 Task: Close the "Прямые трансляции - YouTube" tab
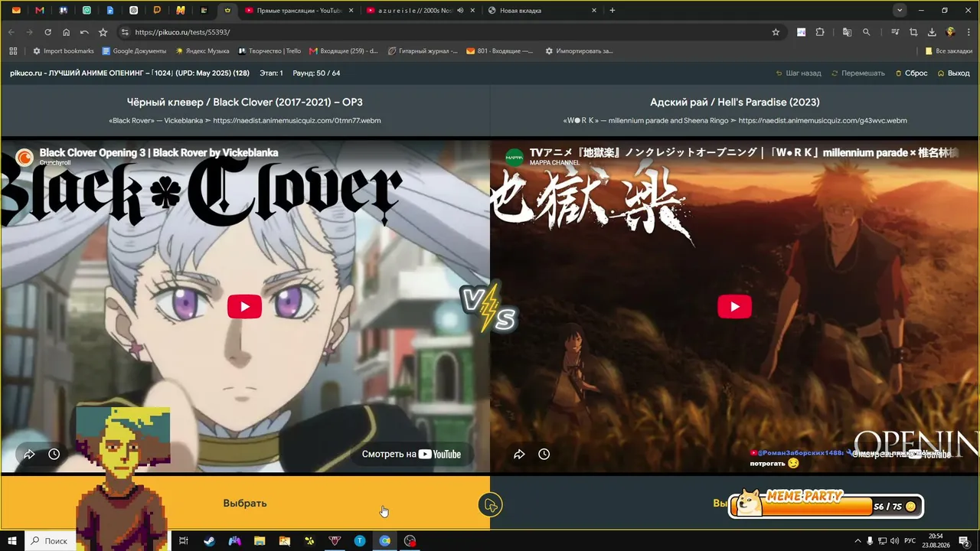point(351,11)
